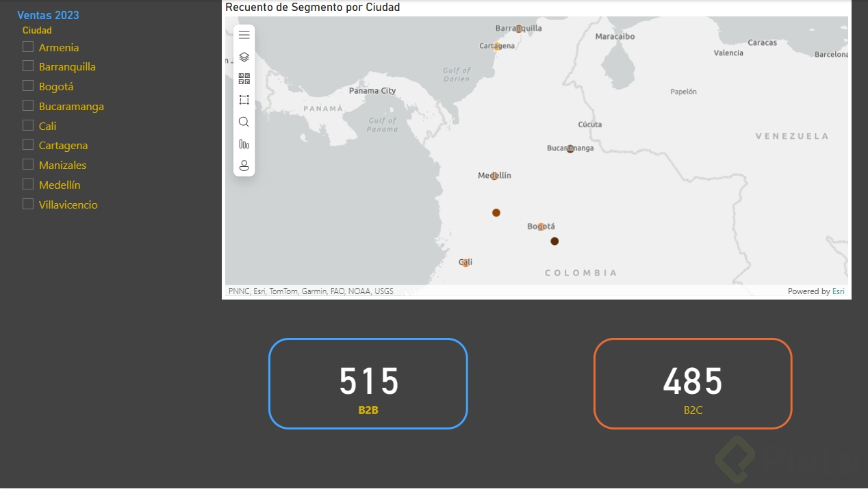
Task: Open the map tools hamburger menu
Action: pyautogui.click(x=244, y=36)
